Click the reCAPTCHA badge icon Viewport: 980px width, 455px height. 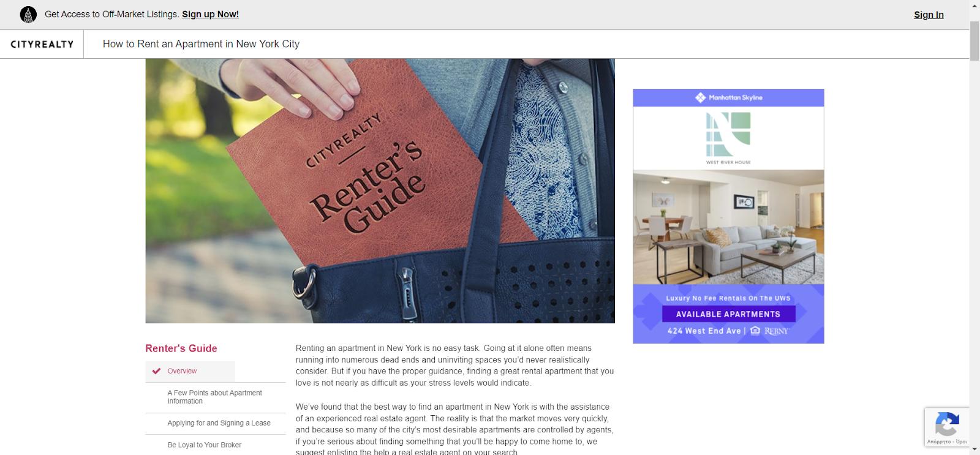pos(947,424)
